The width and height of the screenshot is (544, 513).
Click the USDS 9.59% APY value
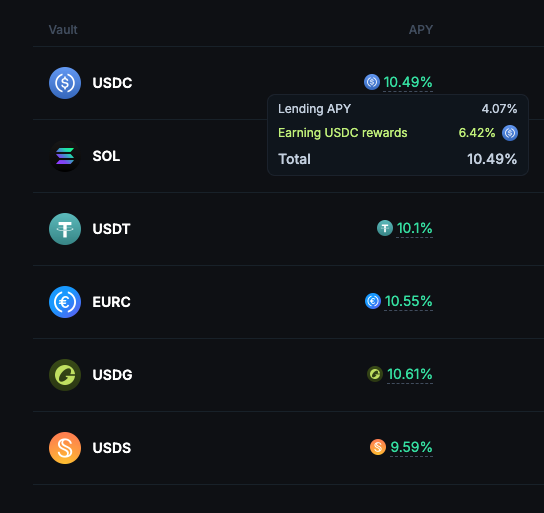coord(411,447)
